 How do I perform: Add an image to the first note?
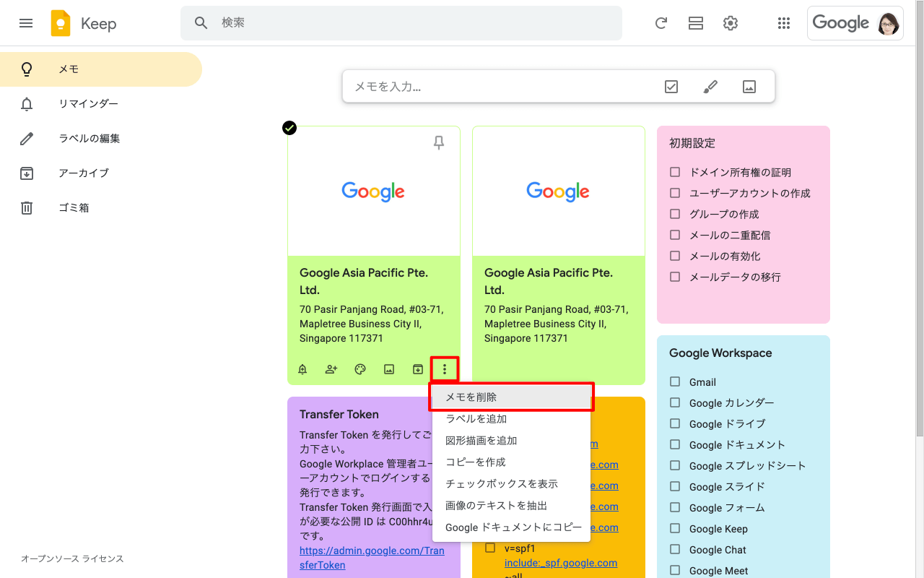click(389, 369)
